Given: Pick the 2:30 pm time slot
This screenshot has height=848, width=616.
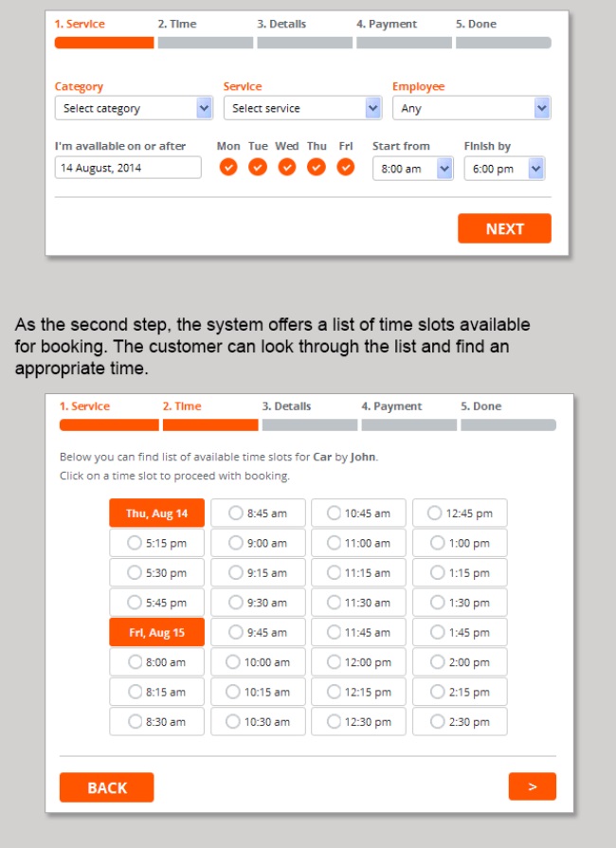Looking at the screenshot, I should 460,721.
